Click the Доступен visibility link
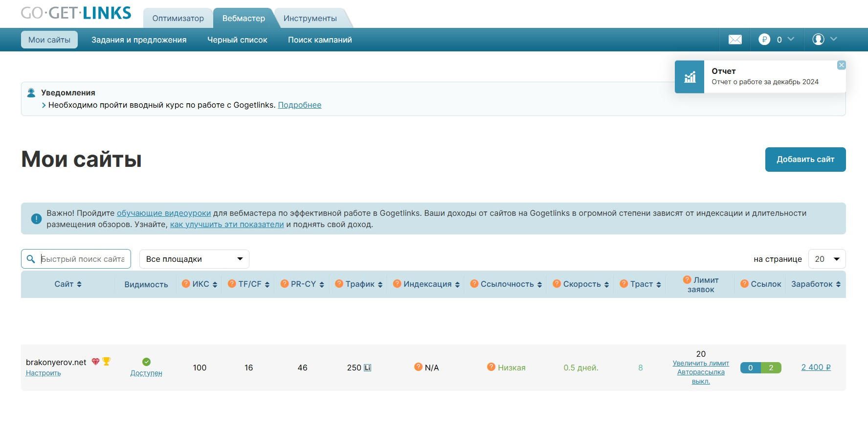This screenshot has height=436, width=868. coord(146,373)
